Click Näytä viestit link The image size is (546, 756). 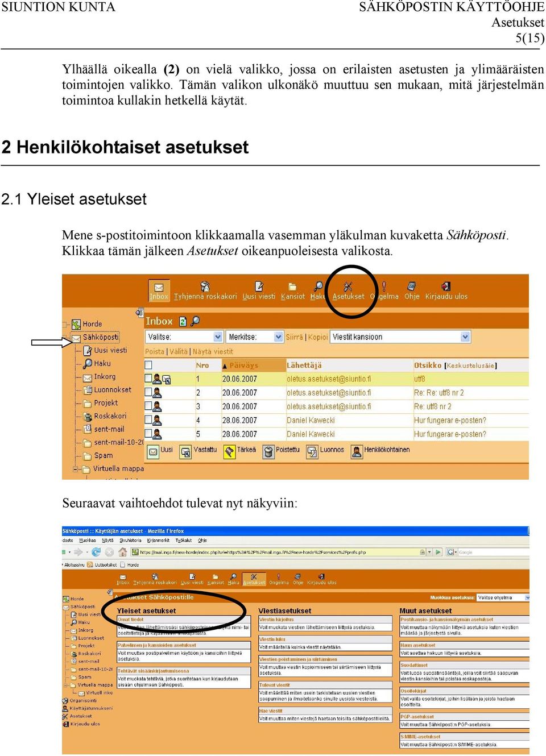pyautogui.click(x=213, y=352)
